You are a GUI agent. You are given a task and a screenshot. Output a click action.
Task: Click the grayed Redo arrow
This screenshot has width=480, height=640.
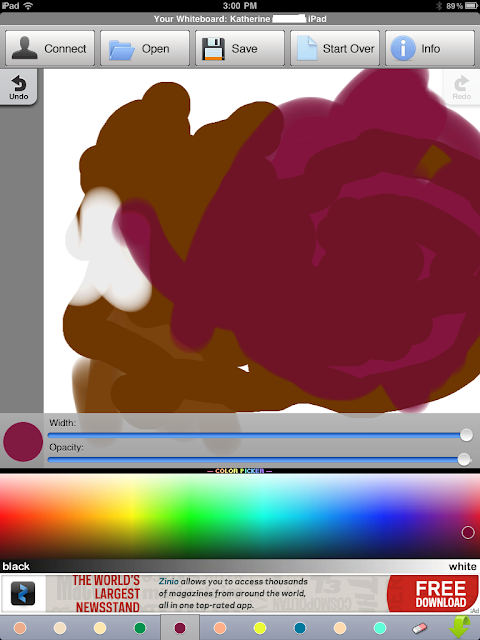[x=461, y=87]
